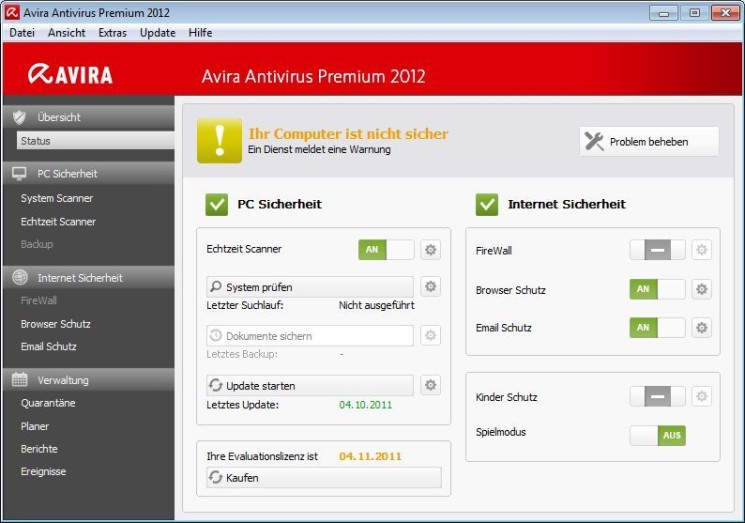Image resolution: width=745 pixels, height=523 pixels.
Task: Toggle Email Schutz switch
Action: [x=658, y=327]
